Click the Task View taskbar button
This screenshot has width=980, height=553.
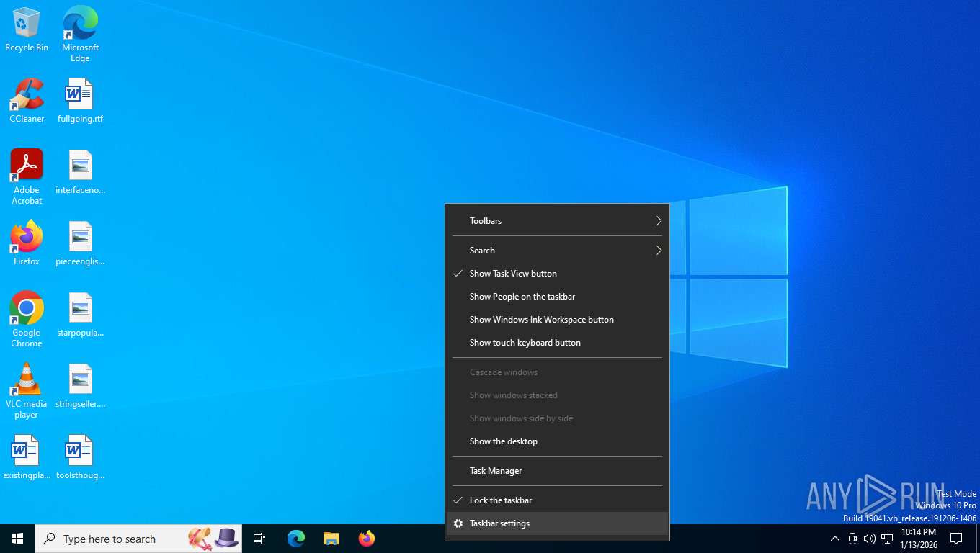pos(259,539)
